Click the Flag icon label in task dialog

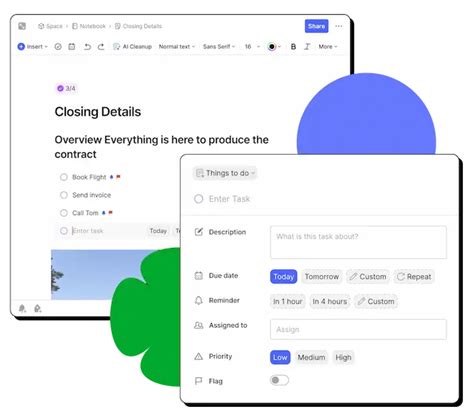pyautogui.click(x=199, y=381)
